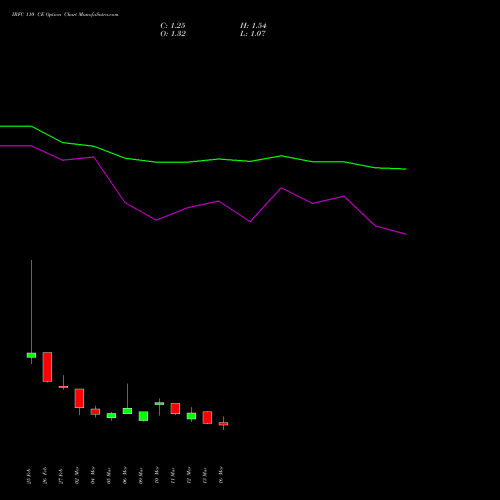Click the 13 Mar date label
The height and width of the screenshot is (500, 500).
coord(205,476)
